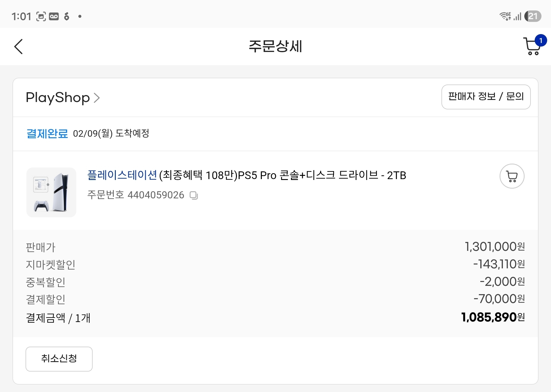The width and height of the screenshot is (551, 392).
Task: Tap the back arrow icon
Action: pos(18,47)
